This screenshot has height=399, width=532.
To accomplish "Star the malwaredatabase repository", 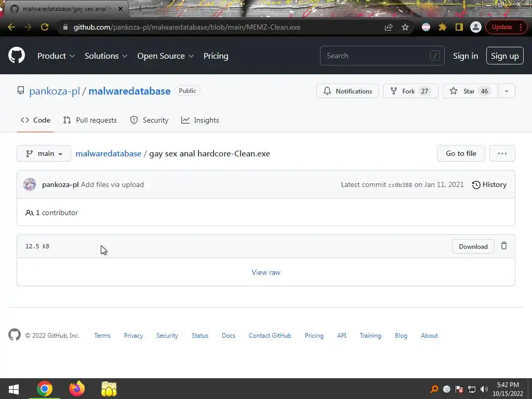I will pyautogui.click(x=470, y=91).
